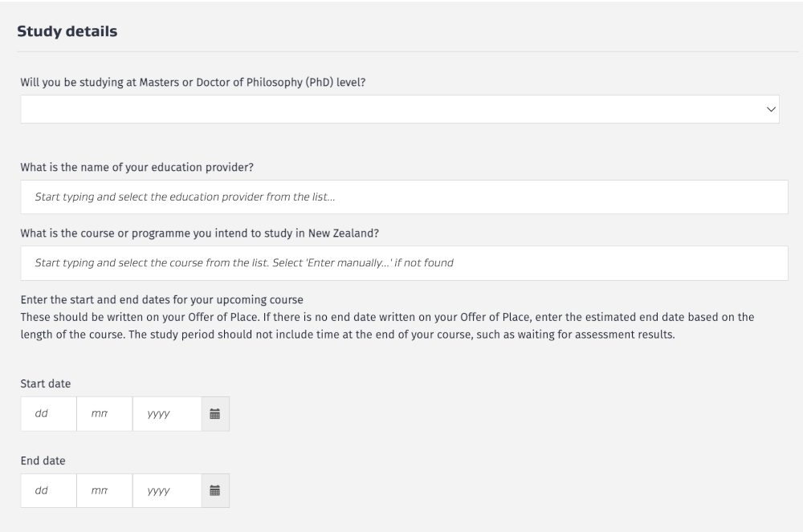Screen dimensions: 803x532
Task: Click the Offer of Place explanation paragraph
Action: [x=385, y=326]
